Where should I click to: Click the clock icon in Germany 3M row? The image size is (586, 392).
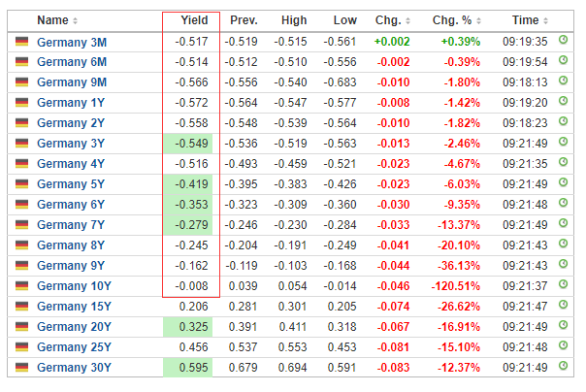click(564, 41)
